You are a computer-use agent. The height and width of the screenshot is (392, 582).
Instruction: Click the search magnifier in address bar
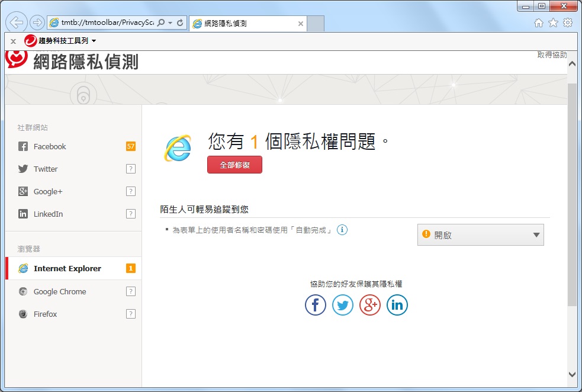tap(160, 23)
